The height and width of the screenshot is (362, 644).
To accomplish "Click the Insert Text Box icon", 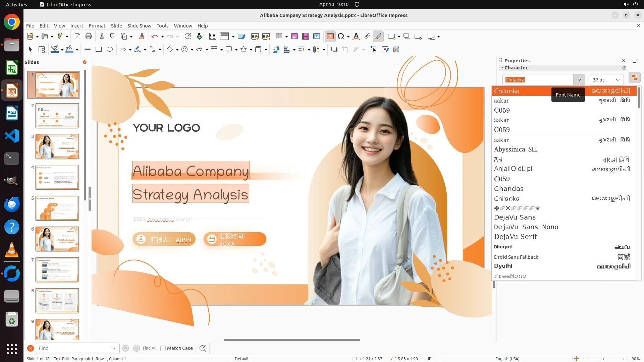I will (330, 37).
